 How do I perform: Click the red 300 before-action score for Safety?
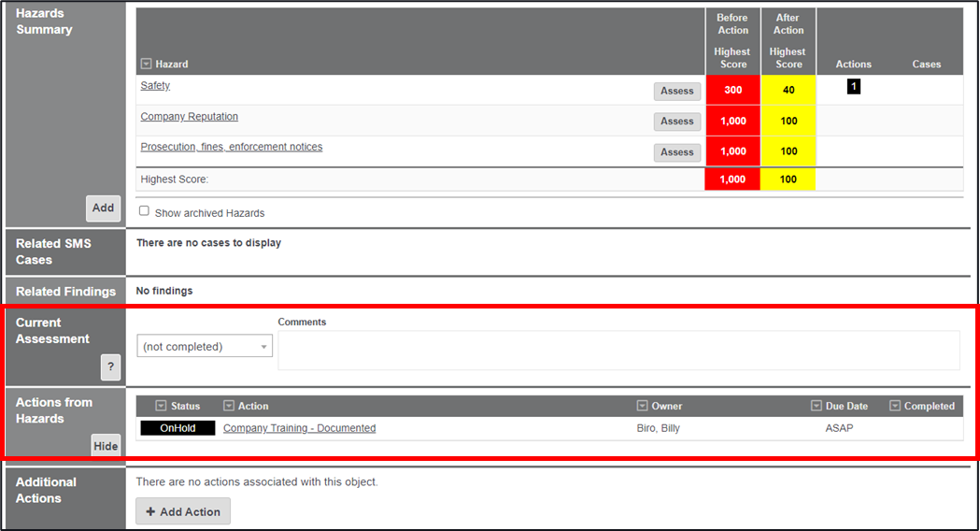coord(732,91)
